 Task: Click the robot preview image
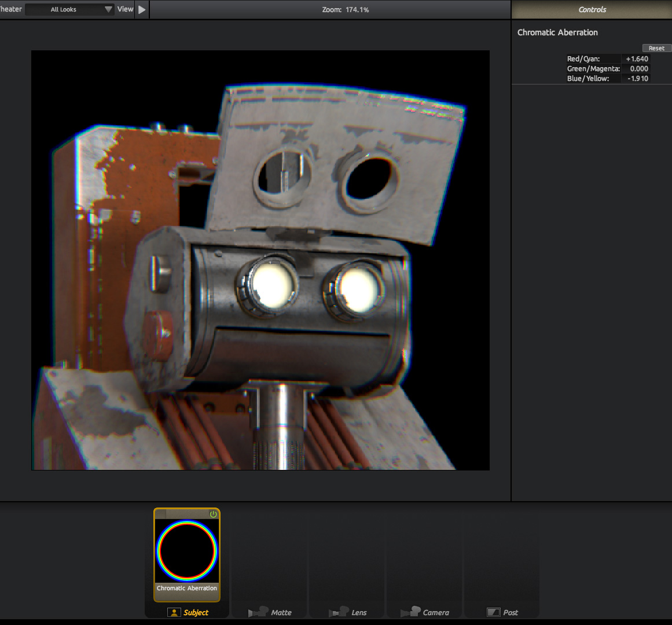pos(260,260)
